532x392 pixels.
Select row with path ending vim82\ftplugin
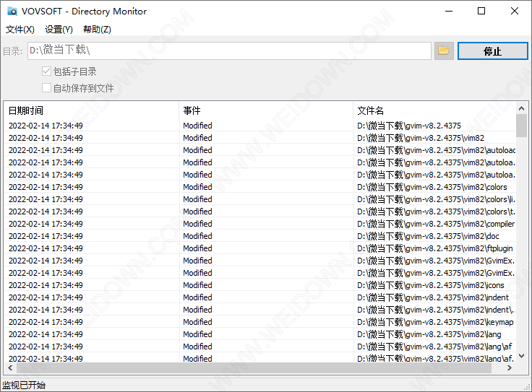260,248
